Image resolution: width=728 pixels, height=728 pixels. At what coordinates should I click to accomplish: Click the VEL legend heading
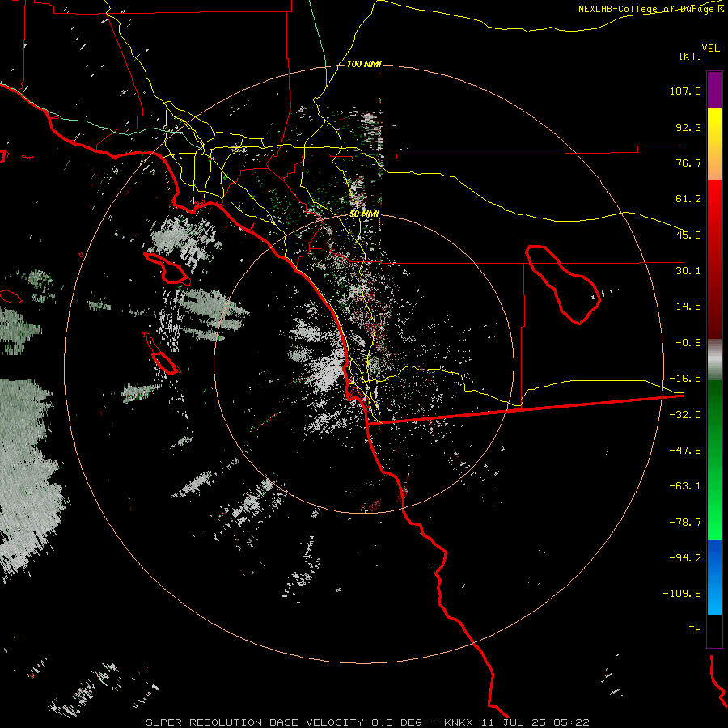pos(710,49)
